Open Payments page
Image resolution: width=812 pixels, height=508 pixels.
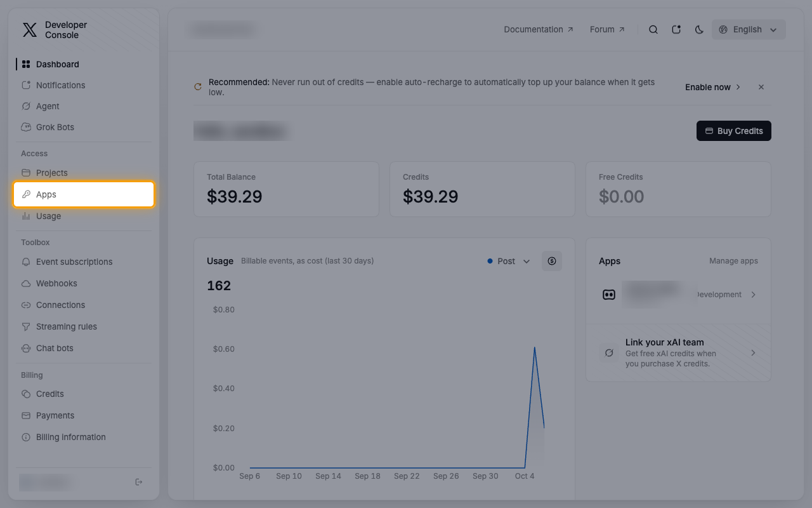(x=84, y=415)
